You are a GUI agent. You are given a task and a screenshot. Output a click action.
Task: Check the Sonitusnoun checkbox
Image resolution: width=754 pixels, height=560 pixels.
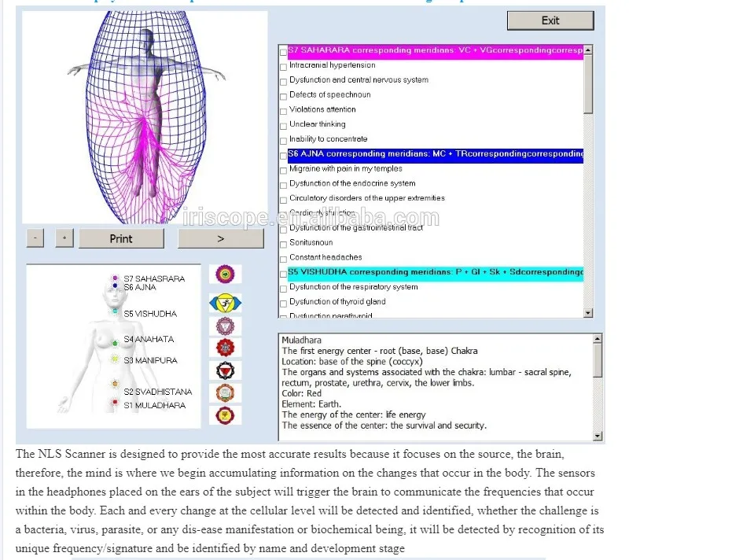[x=284, y=245]
